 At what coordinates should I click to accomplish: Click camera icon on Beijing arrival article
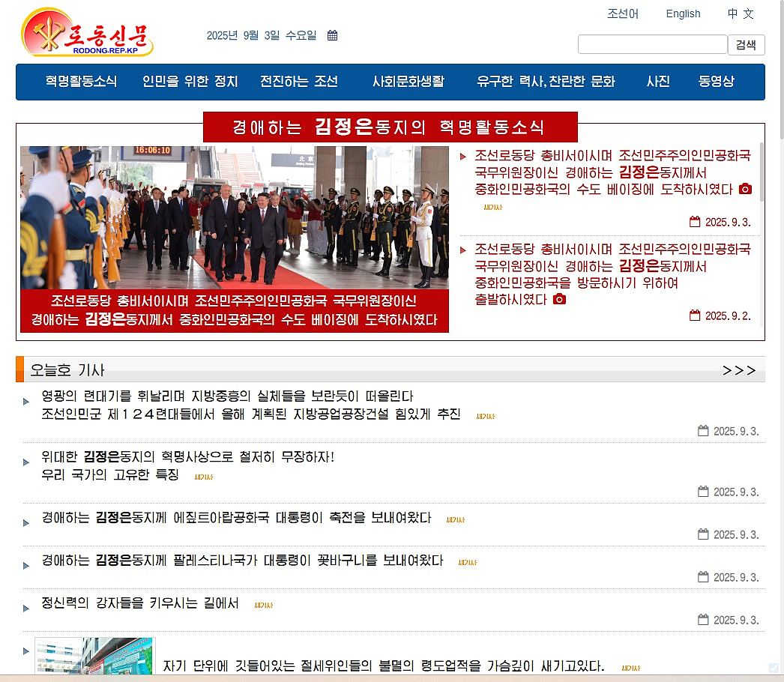pyautogui.click(x=745, y=189)
